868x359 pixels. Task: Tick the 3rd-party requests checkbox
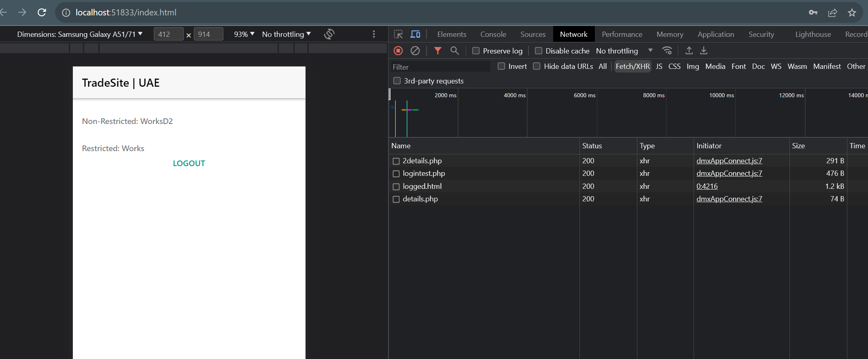pyautogui.click(x=397, y=81)
